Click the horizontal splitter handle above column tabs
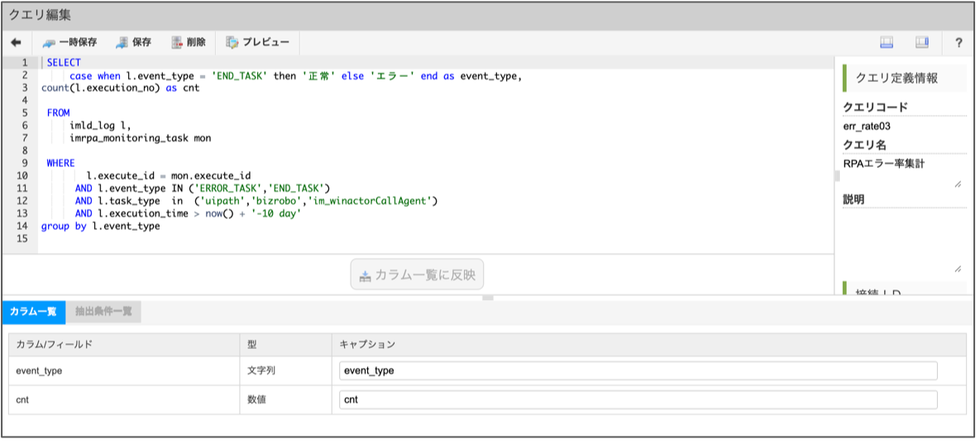Viewport: 980px width, 444px height. (x=488, y=298)
